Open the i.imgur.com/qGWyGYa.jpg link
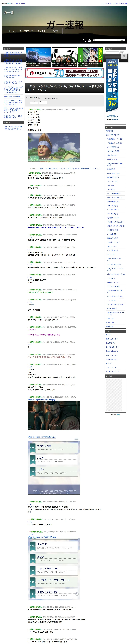 tap(42, 537)
